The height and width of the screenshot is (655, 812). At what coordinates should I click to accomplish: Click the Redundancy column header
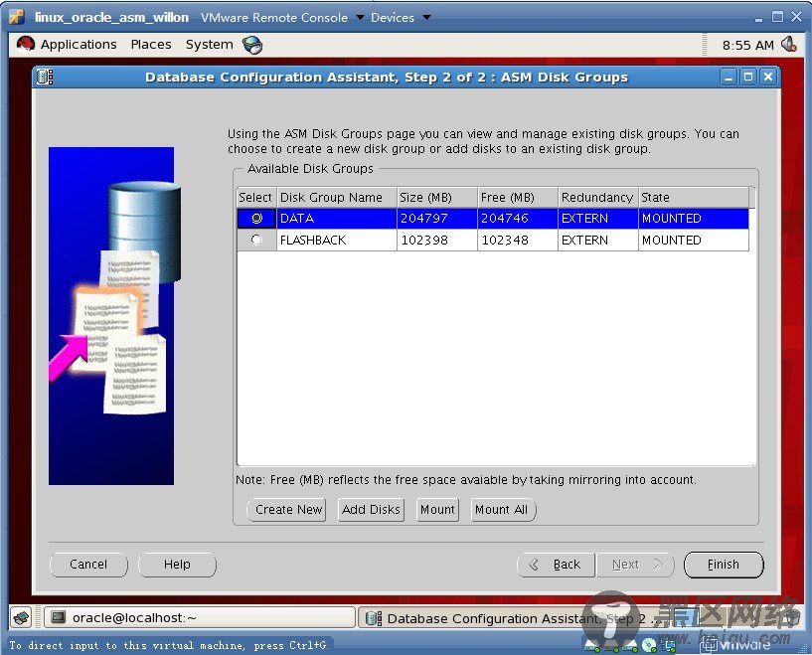(x=597, y=197)
